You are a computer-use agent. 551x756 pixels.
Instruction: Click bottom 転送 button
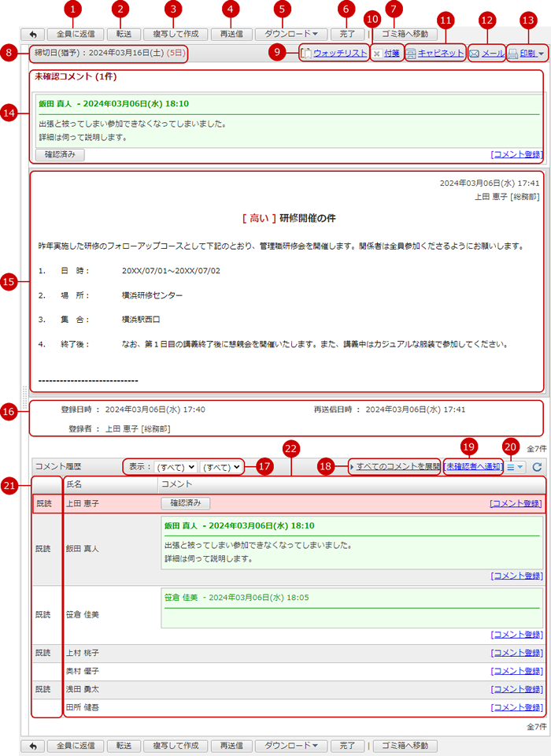point(124,746)
